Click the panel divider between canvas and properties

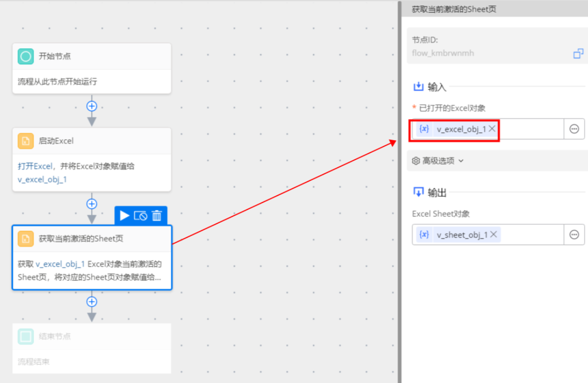(400, 192)
